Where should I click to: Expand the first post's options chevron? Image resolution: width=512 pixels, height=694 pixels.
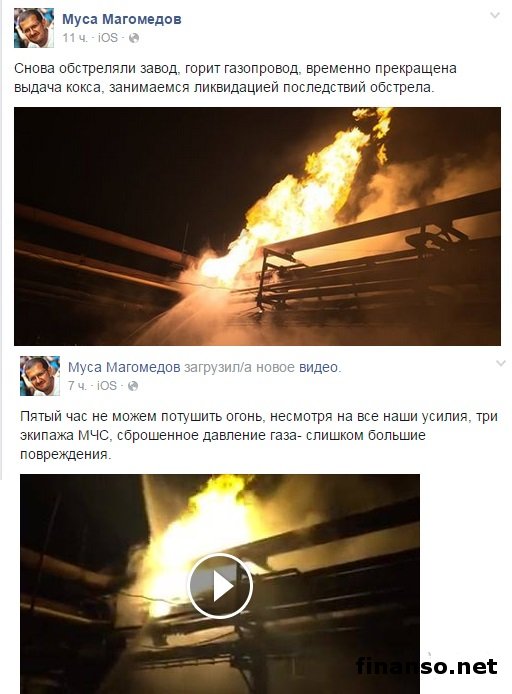[x=495, y=15]
